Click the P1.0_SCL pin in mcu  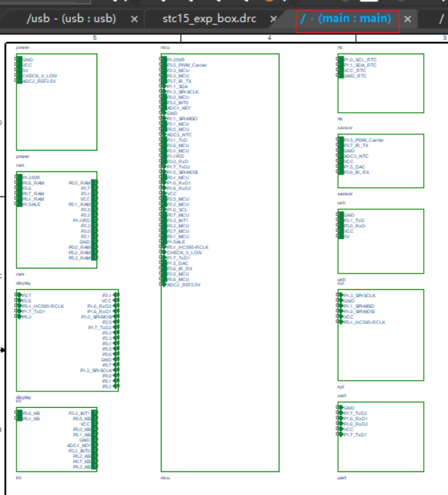coord(177,209)
